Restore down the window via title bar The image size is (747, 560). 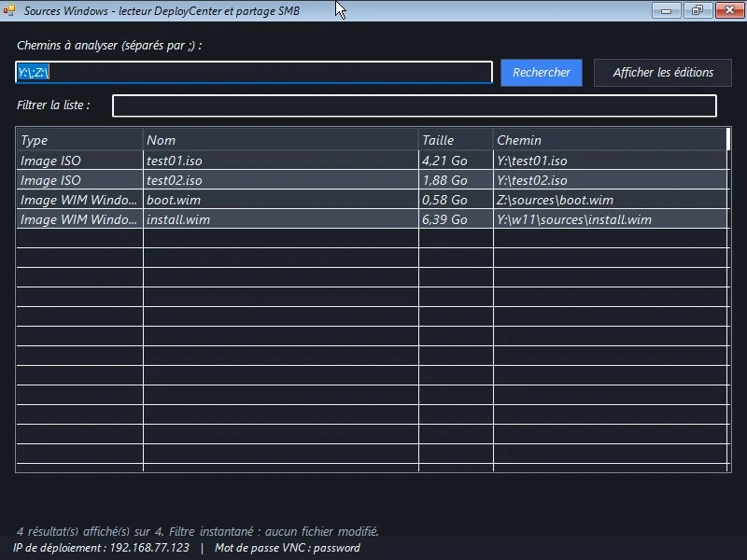[x=698, y=10]
